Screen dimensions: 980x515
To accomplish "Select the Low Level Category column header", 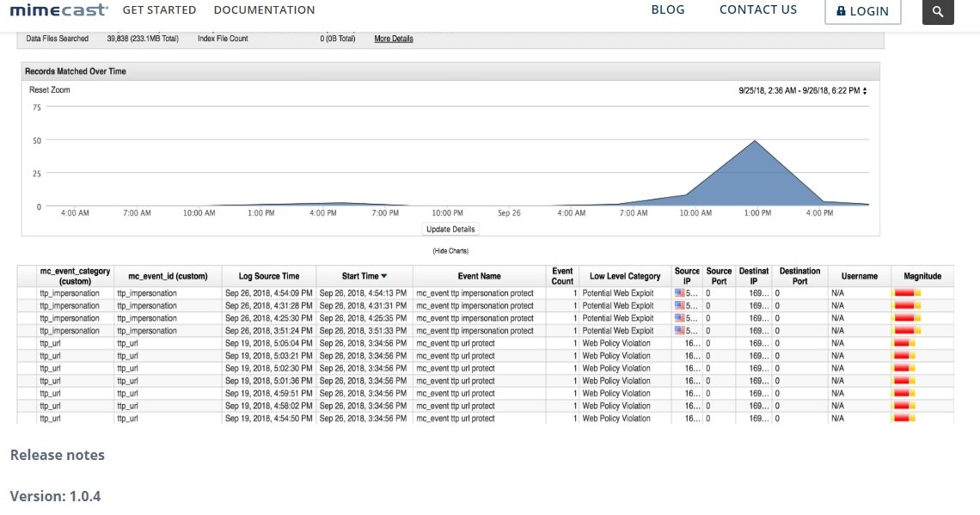I will coord(625,276).
